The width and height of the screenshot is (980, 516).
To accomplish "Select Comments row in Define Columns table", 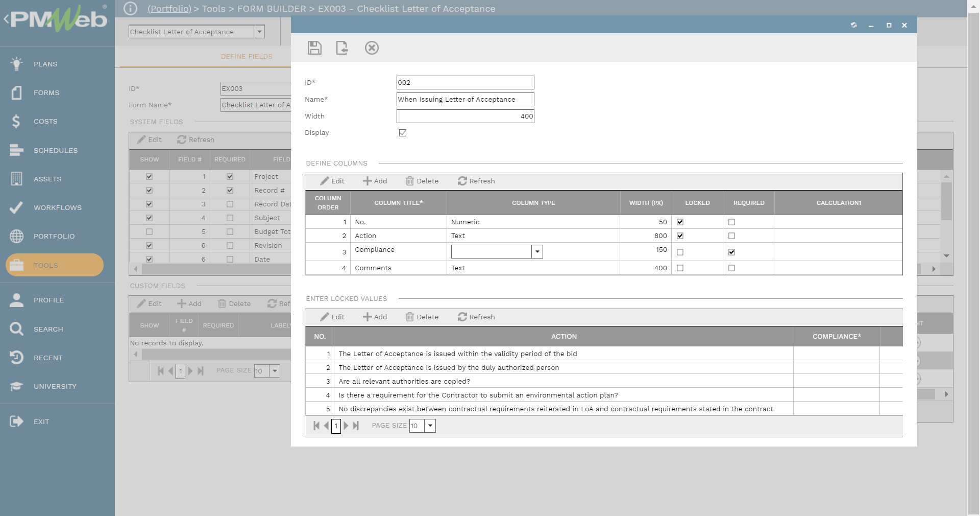I will (x=604, y=268).
